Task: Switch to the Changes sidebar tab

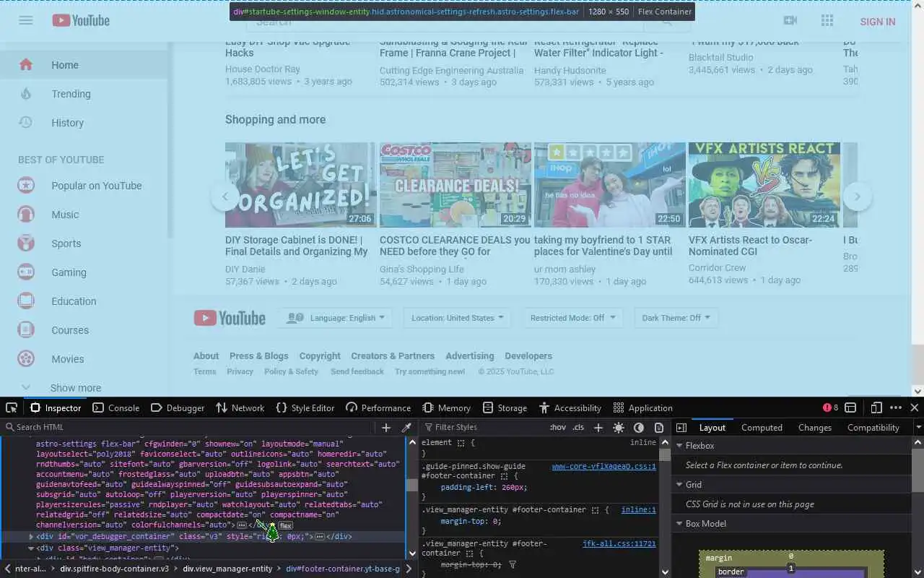Action: point(815,428)
